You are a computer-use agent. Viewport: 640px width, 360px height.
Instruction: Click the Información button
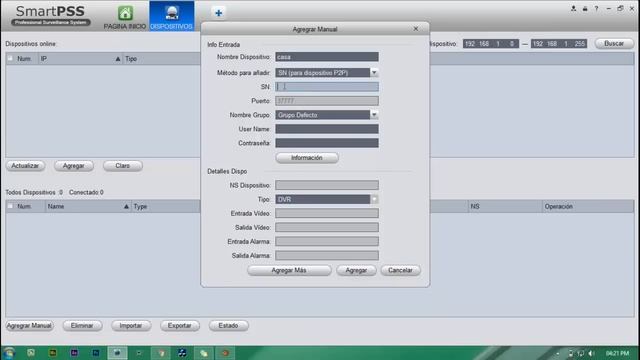307,158
